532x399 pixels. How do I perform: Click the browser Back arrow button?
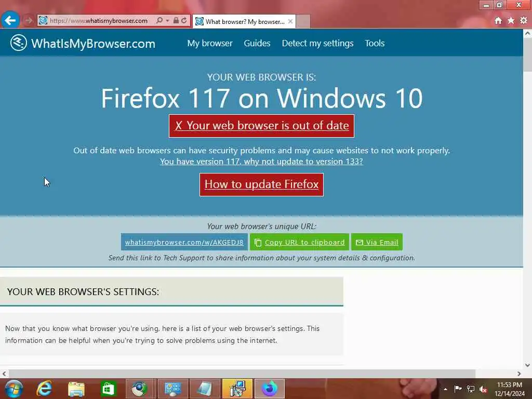[10, 20]
